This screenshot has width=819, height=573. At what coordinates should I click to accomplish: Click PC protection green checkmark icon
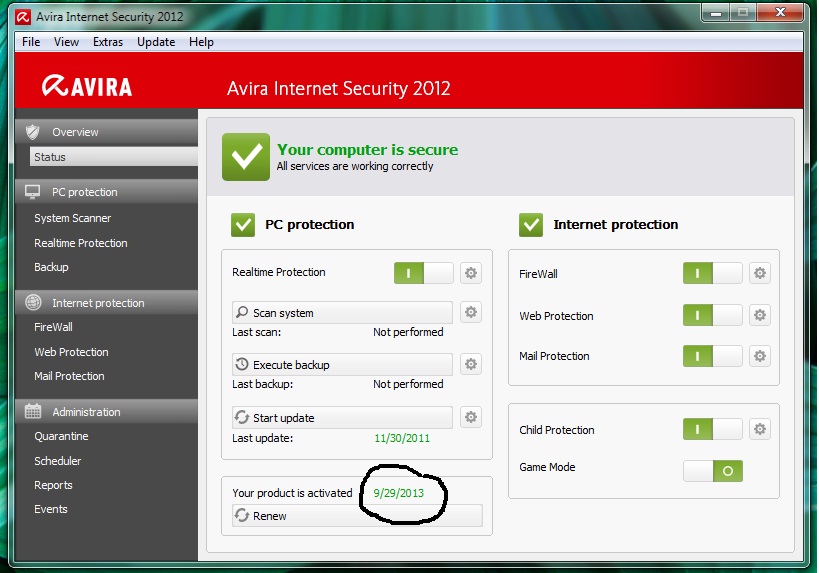click(x=243, y=225)
